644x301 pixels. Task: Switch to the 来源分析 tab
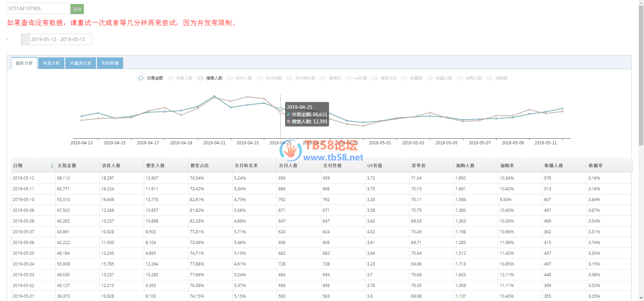pyautogui.click(x=51, y=63)
